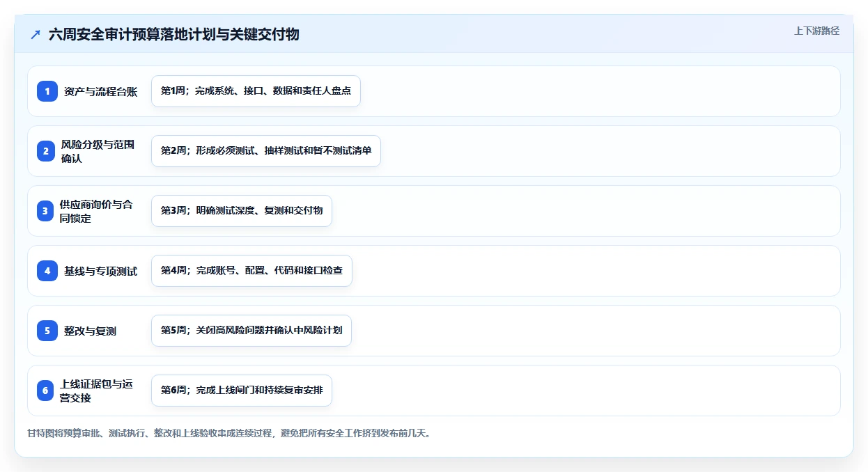Click step number 3 badge
868x472 pixels.
point(45,211)
